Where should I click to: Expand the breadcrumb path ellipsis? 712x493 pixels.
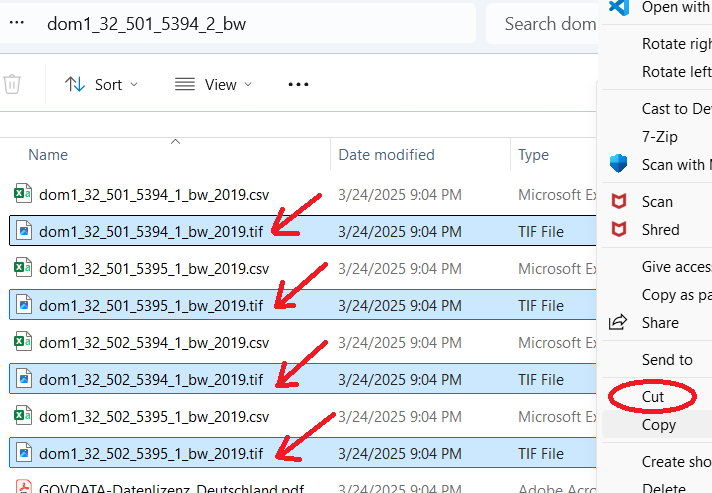(16, 23)
